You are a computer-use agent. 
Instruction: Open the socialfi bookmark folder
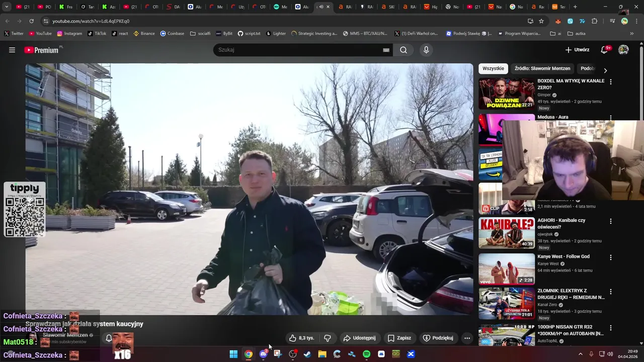coord(200,34)
